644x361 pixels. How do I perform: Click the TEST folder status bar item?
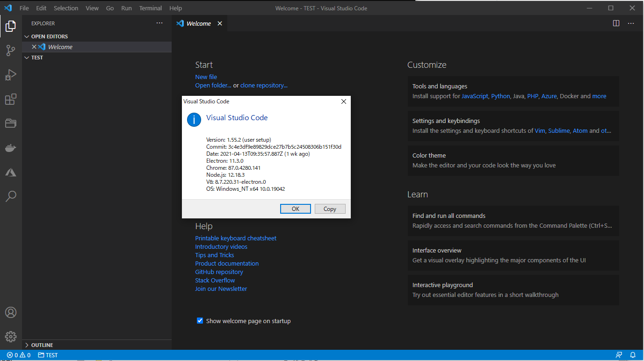click(48, 355)
